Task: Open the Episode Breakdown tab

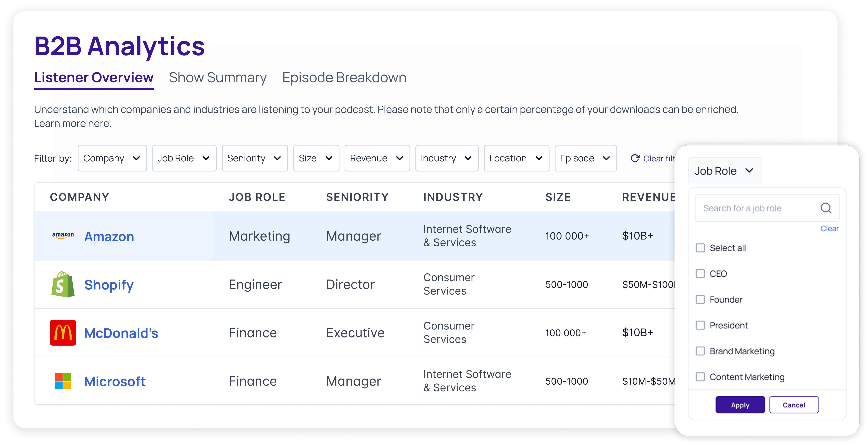Action: coord(344,78)
